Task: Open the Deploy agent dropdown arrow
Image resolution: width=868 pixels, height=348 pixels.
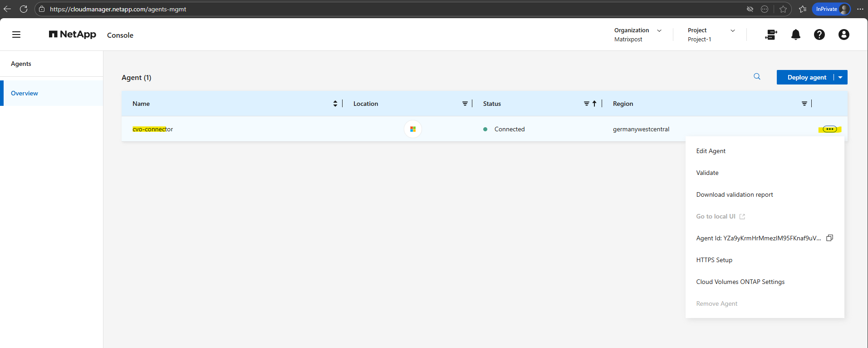Action: 840,77
